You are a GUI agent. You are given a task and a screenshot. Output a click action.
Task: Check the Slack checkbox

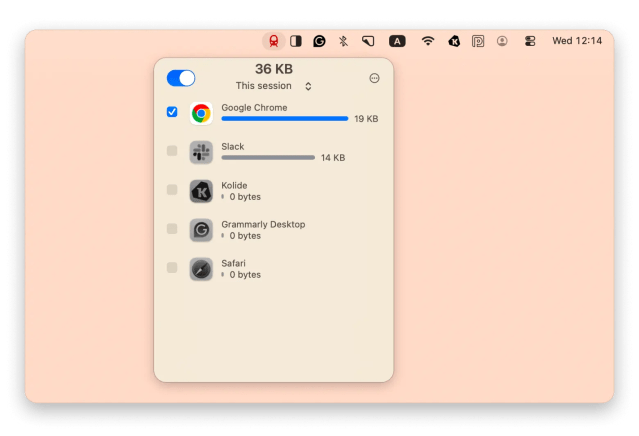[172, 151]
